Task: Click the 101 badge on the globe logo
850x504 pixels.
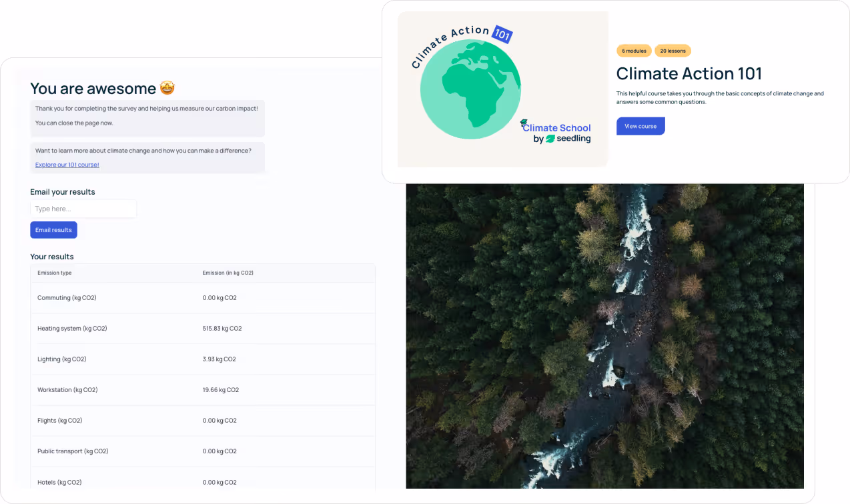Action: pyautogui.click(x=502, y=34)
